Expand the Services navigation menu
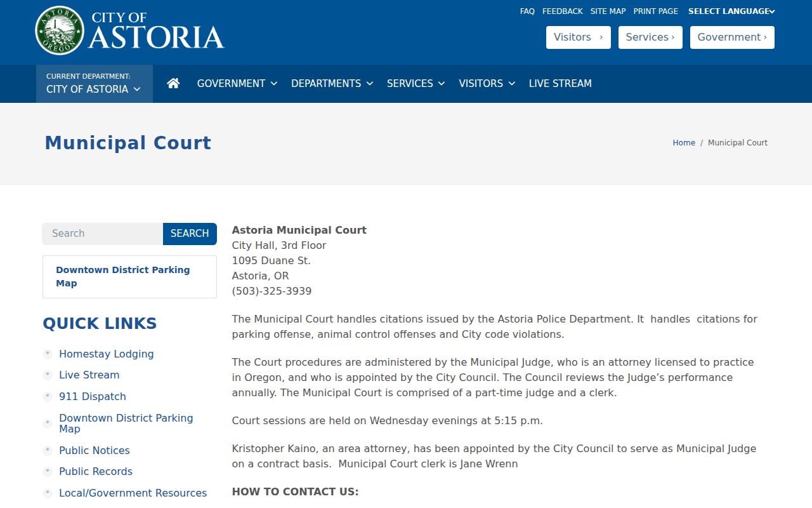The width and height of the screenshot is (812, 508). pos(416,83)
